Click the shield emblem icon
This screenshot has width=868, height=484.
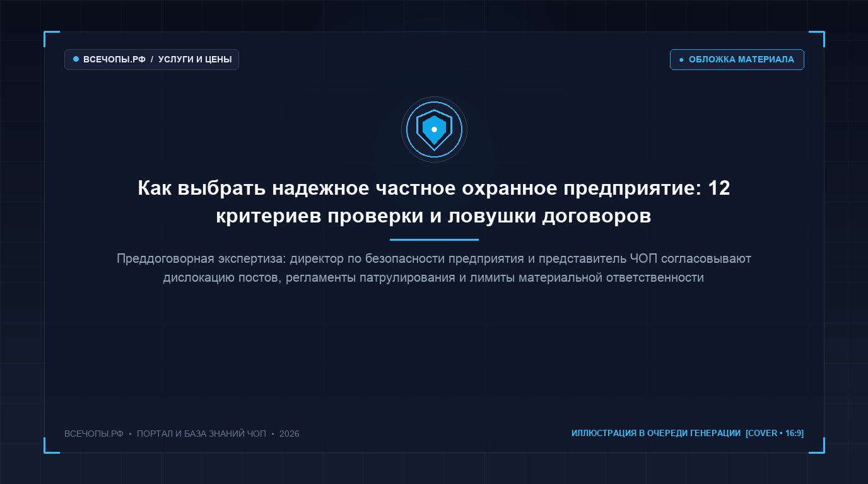(434, 129)
